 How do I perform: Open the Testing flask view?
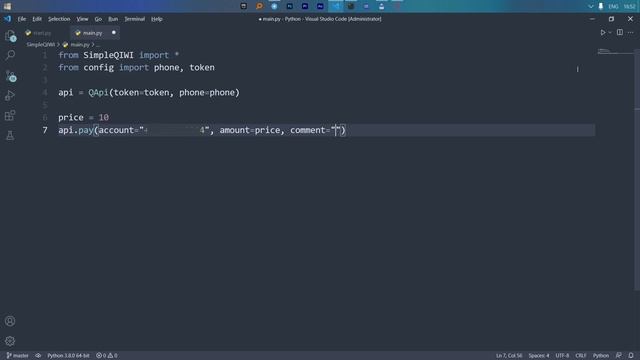point(10,136)
